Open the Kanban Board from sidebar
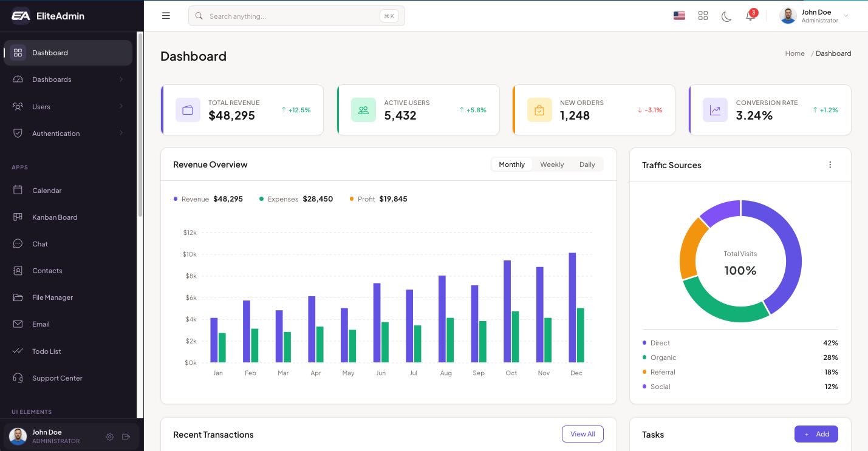The image size is (868, 451). point(54,217)
